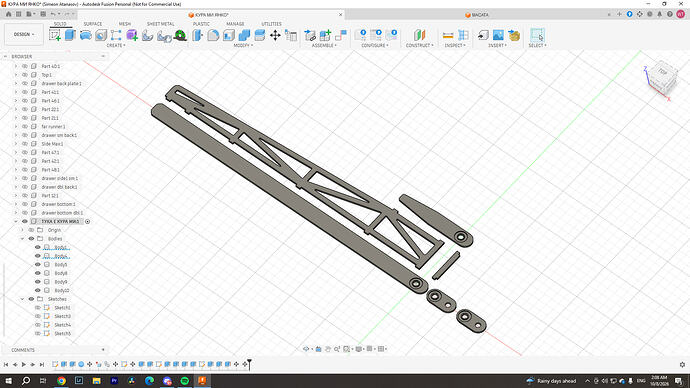Collapse the Sketches folder
Viewport: 690px width, 388px height.
click(22, 299)
